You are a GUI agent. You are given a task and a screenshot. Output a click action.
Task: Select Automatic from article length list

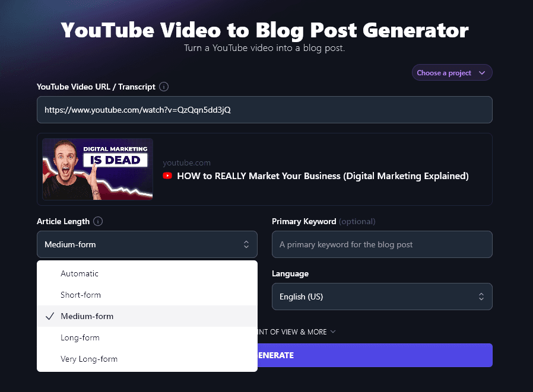80,273
